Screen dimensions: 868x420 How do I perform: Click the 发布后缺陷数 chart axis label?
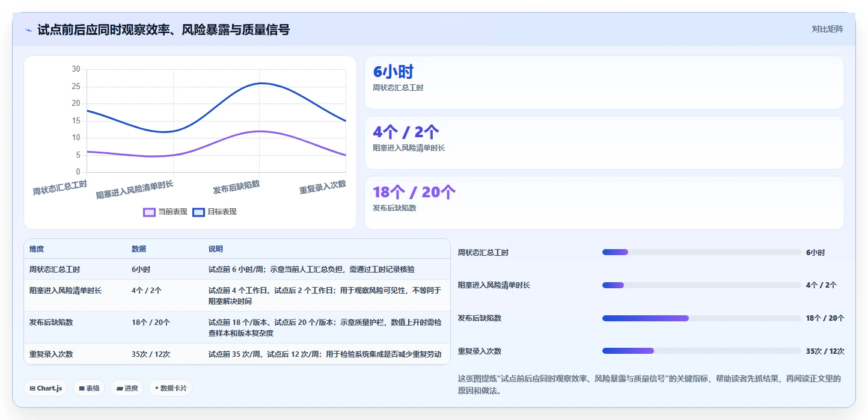[x=236, y=187]
